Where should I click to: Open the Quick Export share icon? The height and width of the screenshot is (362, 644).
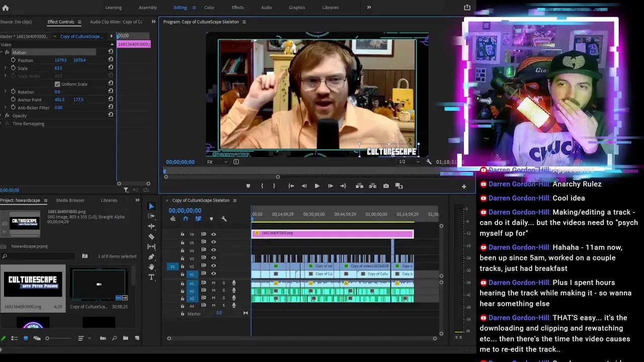tap(467, 7)
